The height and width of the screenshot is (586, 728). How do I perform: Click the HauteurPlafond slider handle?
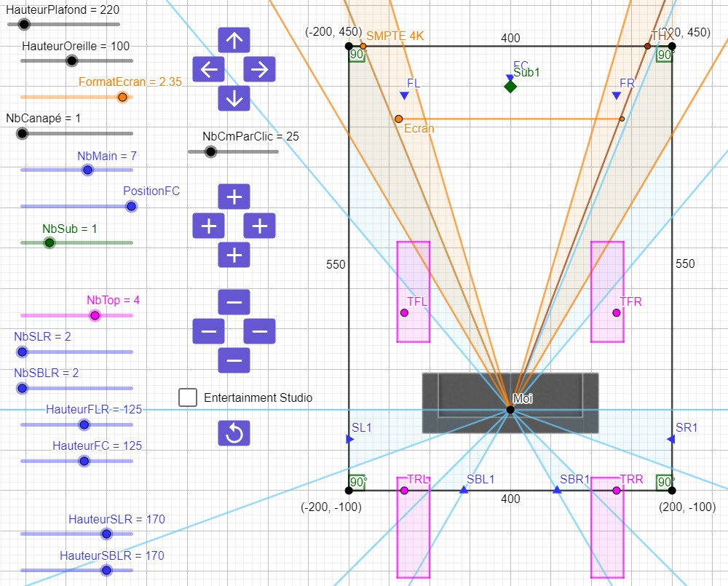[24, 24]
